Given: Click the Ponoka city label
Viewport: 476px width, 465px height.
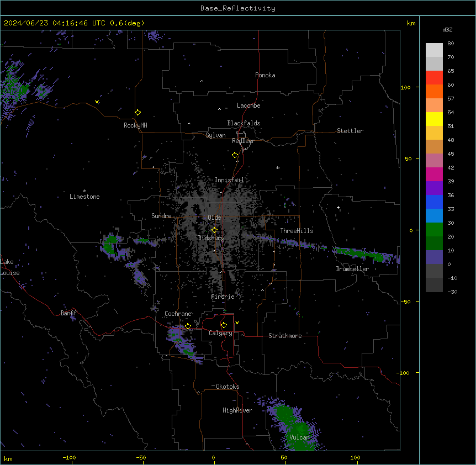Looking at the screenshot, I should pyautogui.click(x=265, y=75).
